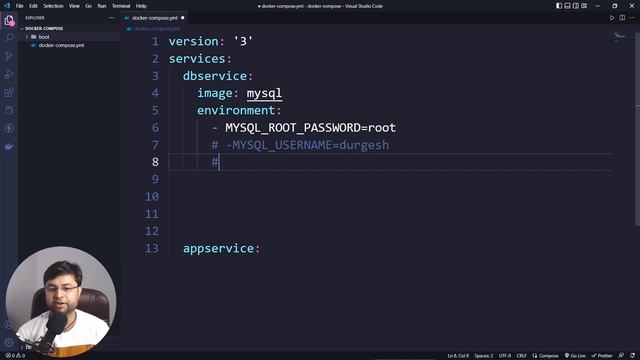Open the Selection menu
640x360 pixels.
(x=53, y=6)
